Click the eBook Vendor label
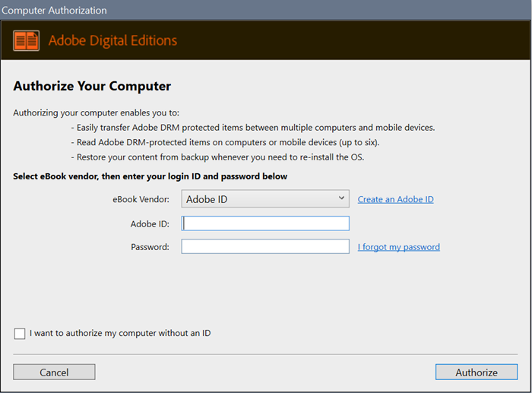The image size is (532, 393). pos(141,199)
